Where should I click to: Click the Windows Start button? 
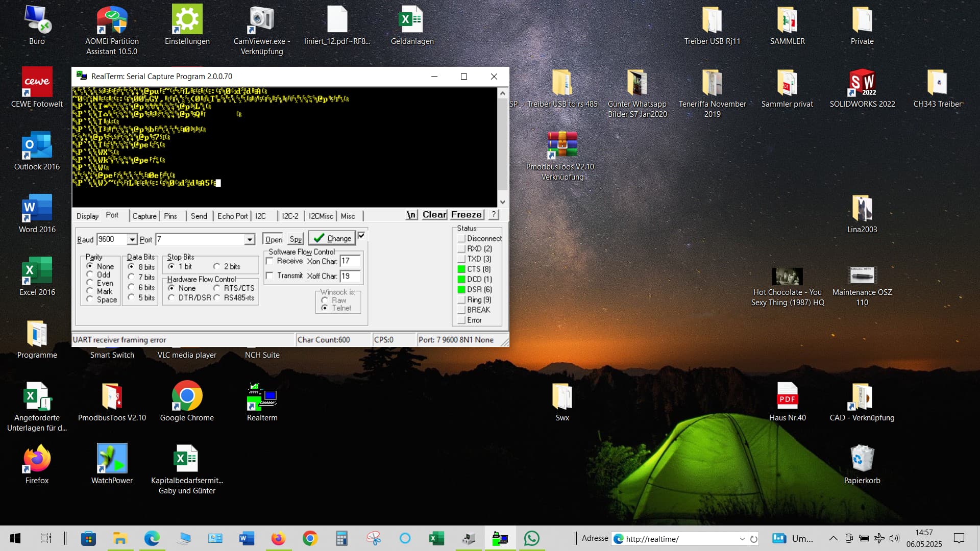coord(15,538)
